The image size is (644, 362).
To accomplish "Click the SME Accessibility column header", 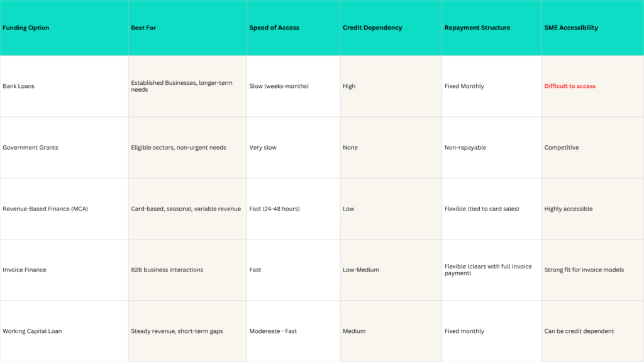I will pyautogui.click(x=571, y=28).
